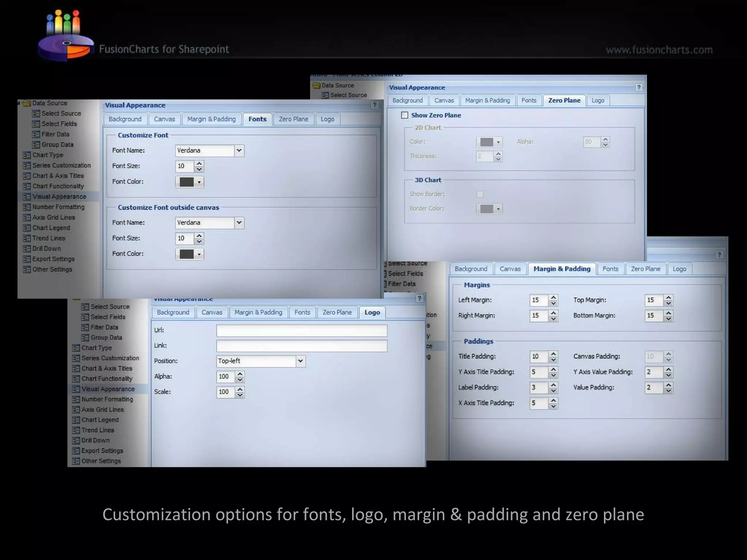Click Data Source folder icon in Zero Plane window

click(x=316, y=85)
